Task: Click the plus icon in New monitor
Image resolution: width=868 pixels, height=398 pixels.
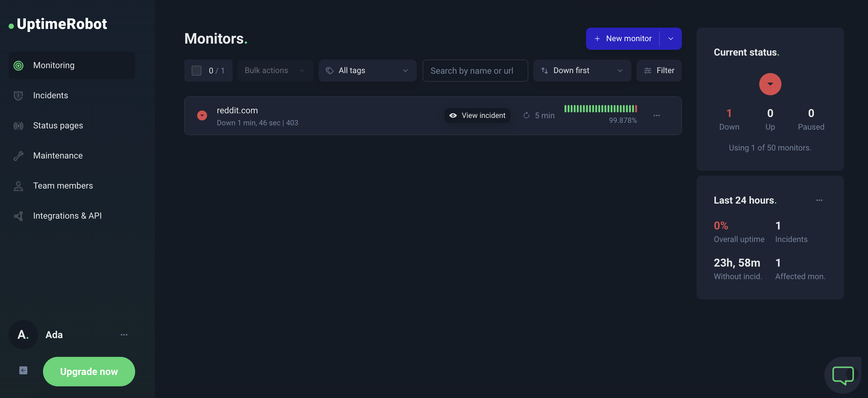Action: pos(597,39)
